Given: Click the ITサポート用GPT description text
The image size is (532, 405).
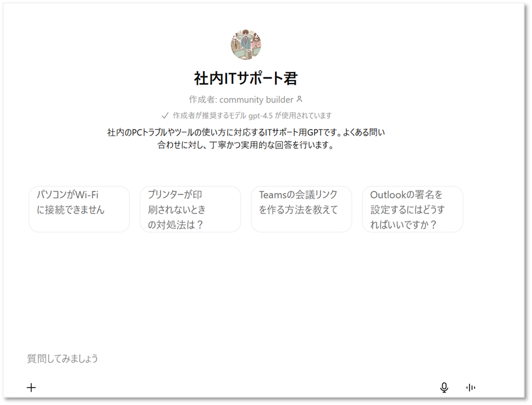Looking at the screenshot, I should (x=246, y=138).
